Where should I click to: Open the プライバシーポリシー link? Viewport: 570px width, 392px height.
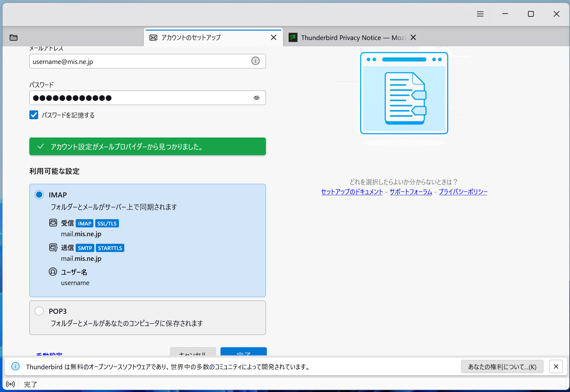(463, 192)
